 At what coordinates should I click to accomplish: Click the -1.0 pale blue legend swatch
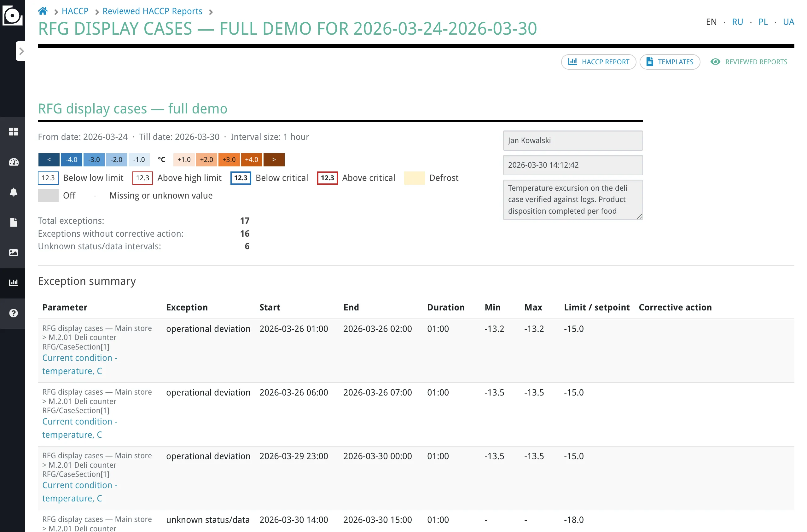click(139, 160)
